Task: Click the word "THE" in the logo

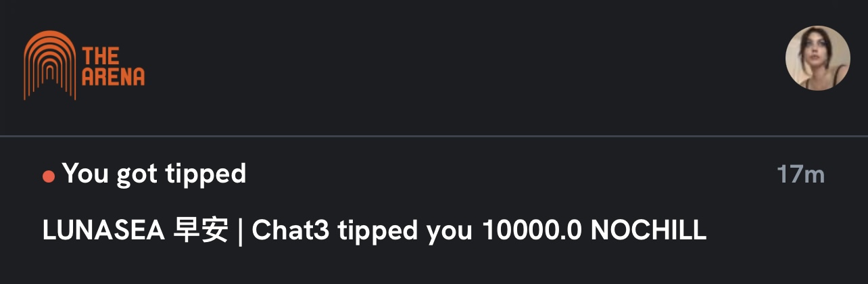Action: (x=101, y=55)
